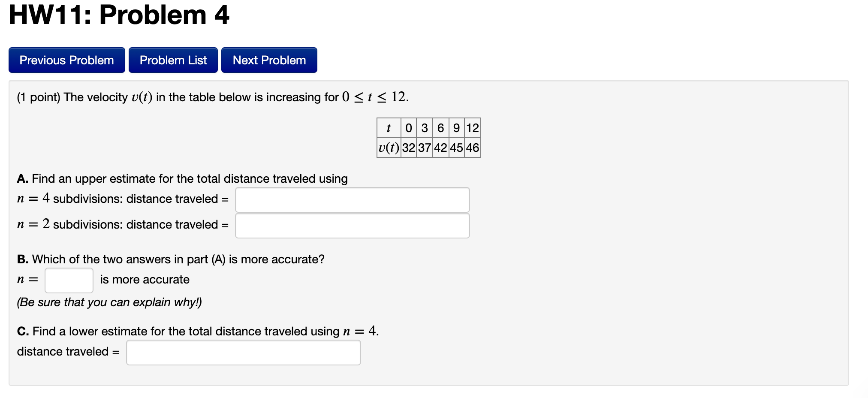Click the part C prompt text

pyautogui.click(x=197, y=331)
